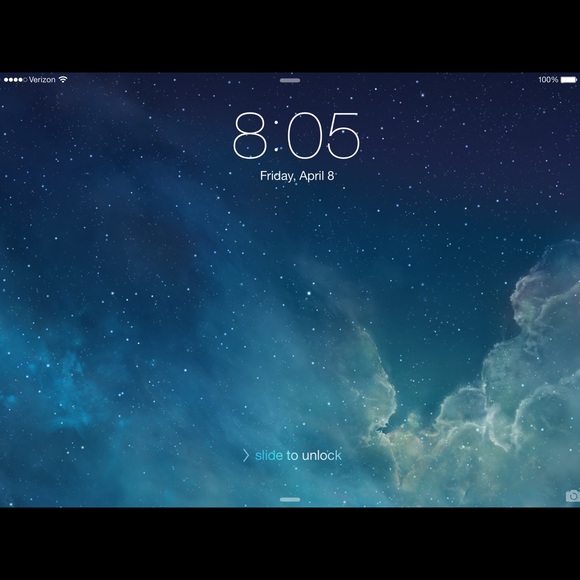Tap the 100% battery percentage

coord(548,80)
